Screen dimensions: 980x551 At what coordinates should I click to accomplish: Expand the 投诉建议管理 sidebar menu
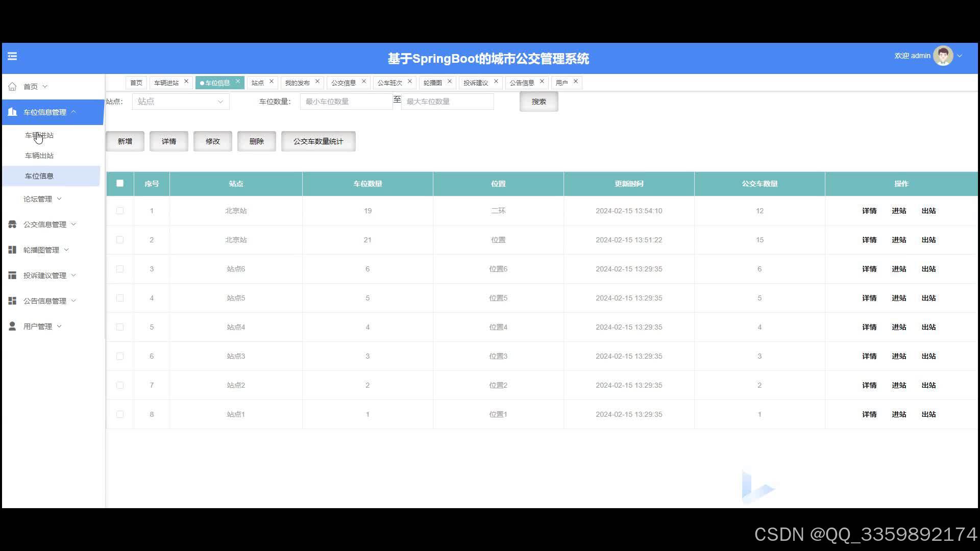coord(73,275)
